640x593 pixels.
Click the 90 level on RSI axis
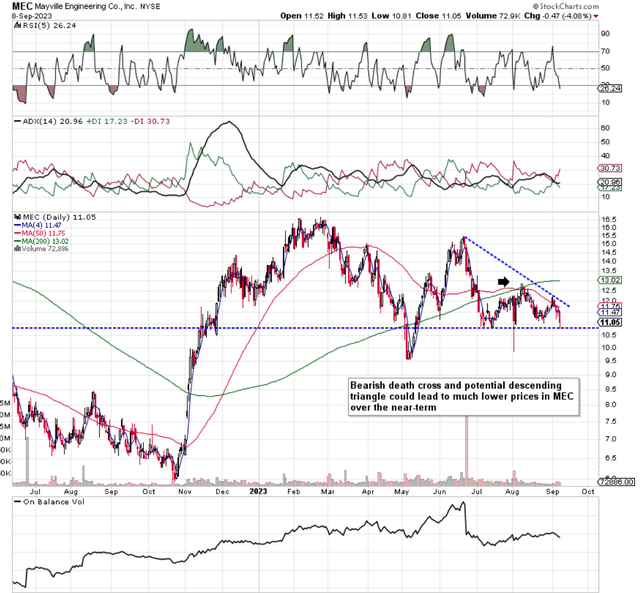pos(605,33)
